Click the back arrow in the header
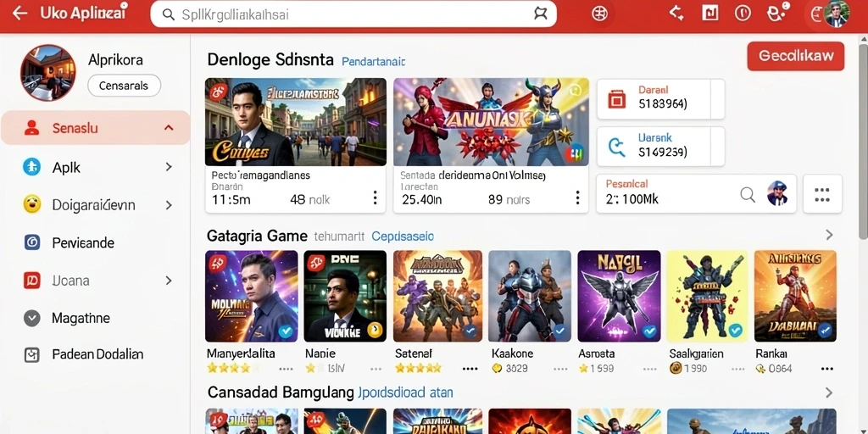Screen dimensions: 868x434 20,14
